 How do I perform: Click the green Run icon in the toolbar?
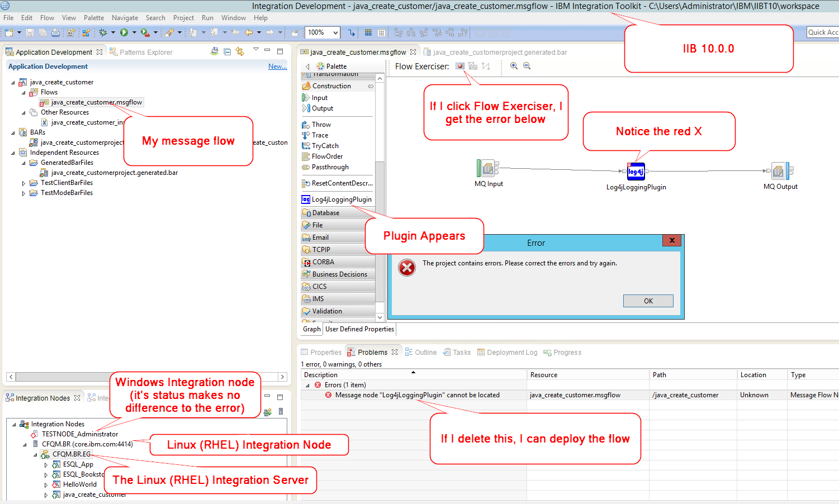coord(124,33)
